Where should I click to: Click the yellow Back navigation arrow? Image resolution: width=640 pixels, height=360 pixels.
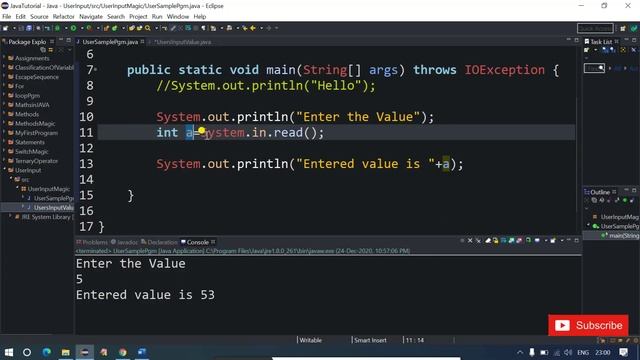click(x=253, y=28)
